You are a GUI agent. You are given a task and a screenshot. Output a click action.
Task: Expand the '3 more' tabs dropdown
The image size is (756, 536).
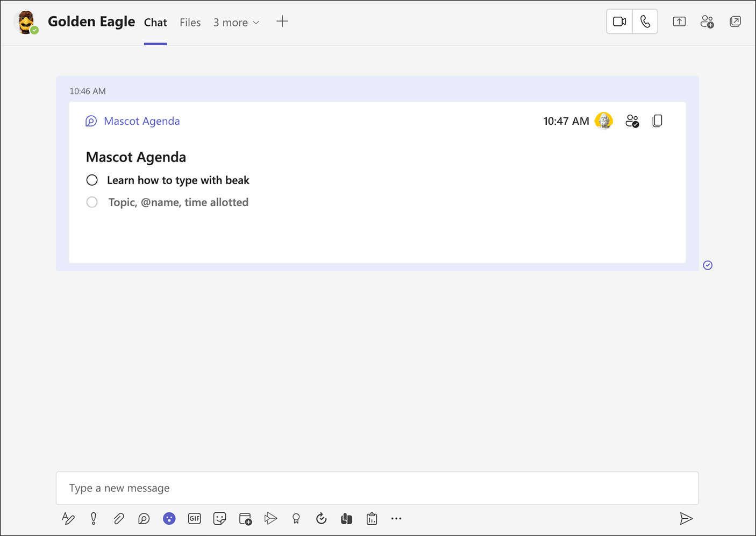click(x=236, y=23)
